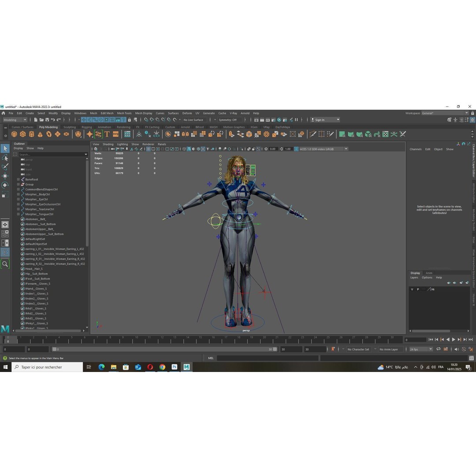Switch to the Sculpting shelf tab
The width and height of the screenshot is (476, 476).
[x=70, y=127]
